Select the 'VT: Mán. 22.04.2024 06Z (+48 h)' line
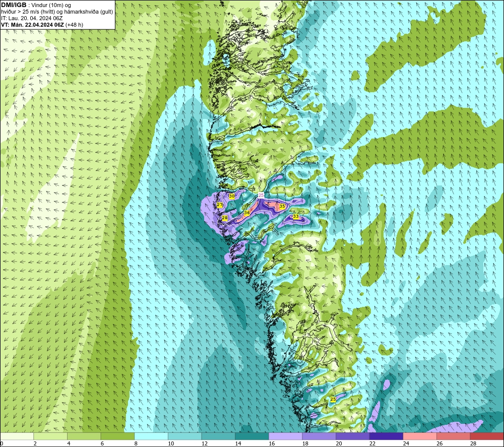Image resolution: width=504 pixels, height=447 pixels. (x=42, y=25)
